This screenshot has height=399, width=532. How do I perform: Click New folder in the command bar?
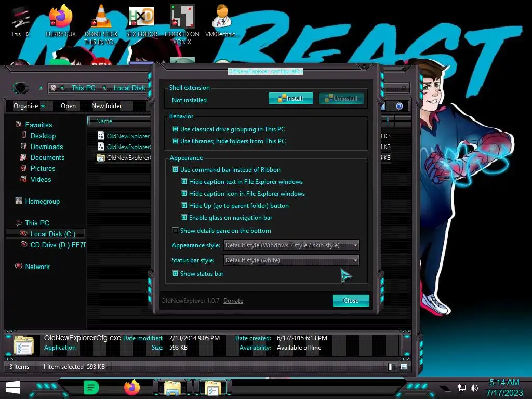107,106
